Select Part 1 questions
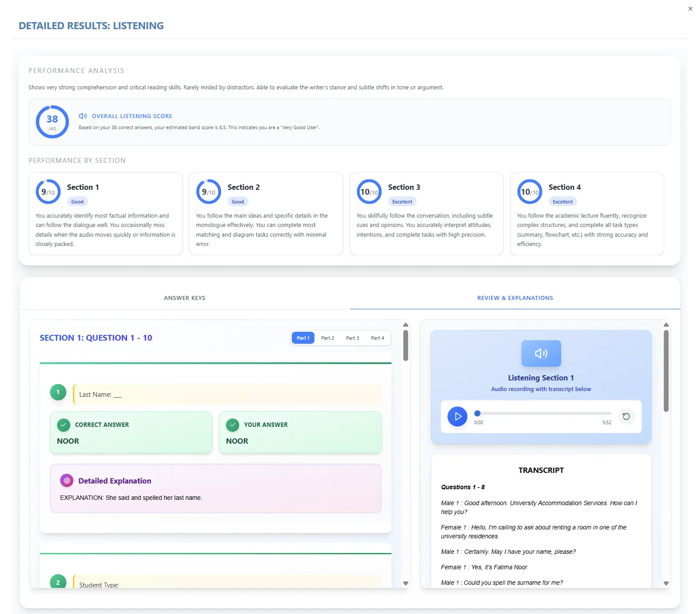Image resolution: width=700 pixels, height=614 pixels. click(303, 338)
